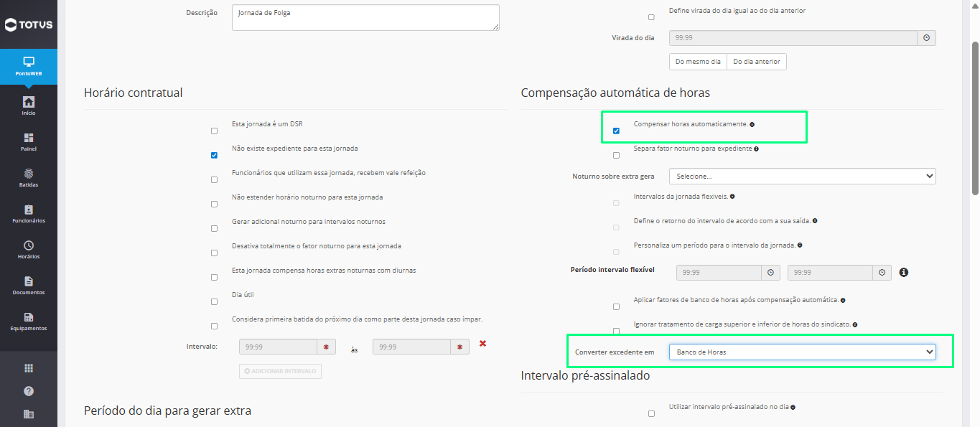The height and width of the screenshot is (427, 980).
Task: Select the Do mesmo dia option
Action: (698, 62)
